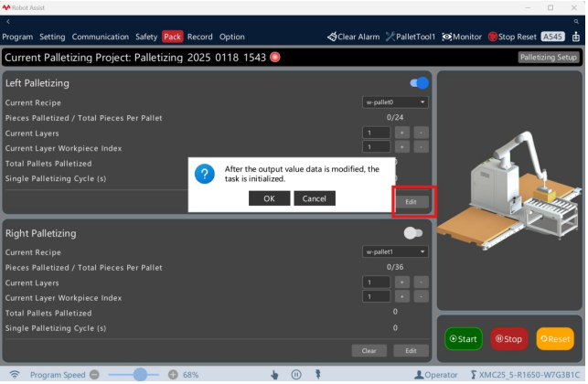
Task: Click the Wi-Fi connection status icon
Action: (15, 374)
